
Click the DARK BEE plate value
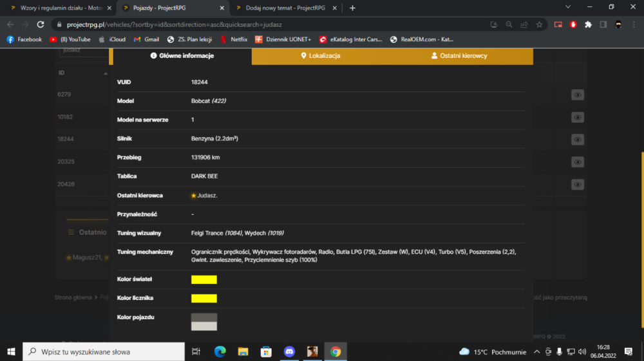[205, 176]
